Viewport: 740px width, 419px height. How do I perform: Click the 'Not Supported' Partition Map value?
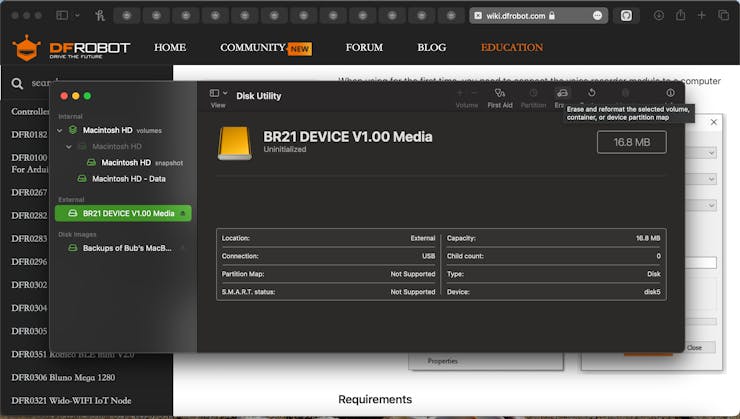[x=413, y=274]
